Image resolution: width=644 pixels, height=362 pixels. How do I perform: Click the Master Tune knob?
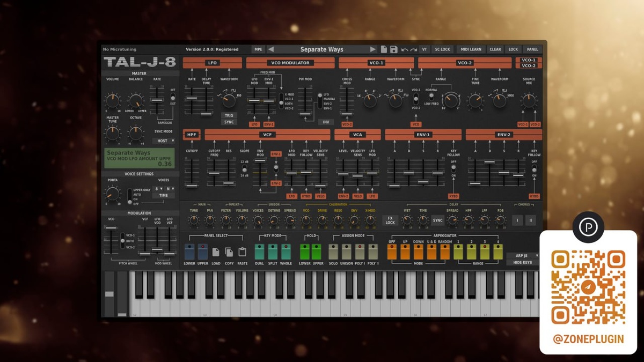tap(112, 133)
